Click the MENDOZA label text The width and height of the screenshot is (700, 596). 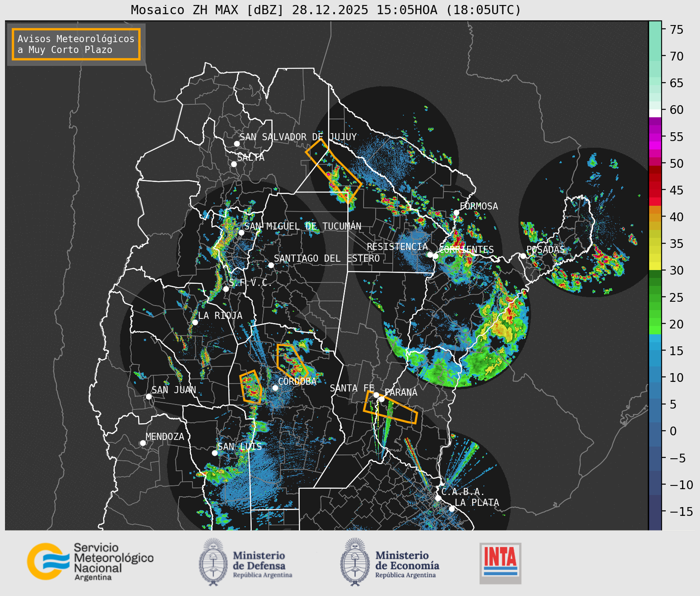165,437
